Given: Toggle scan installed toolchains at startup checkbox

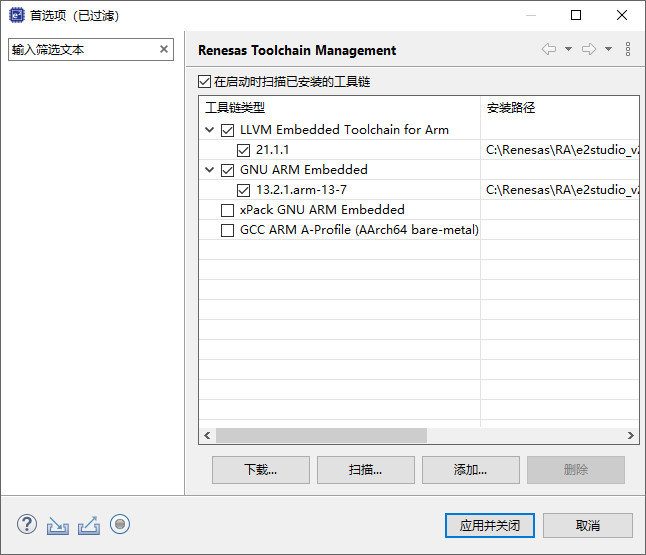Looking at the screenshot, I should (x=205, y=82).
